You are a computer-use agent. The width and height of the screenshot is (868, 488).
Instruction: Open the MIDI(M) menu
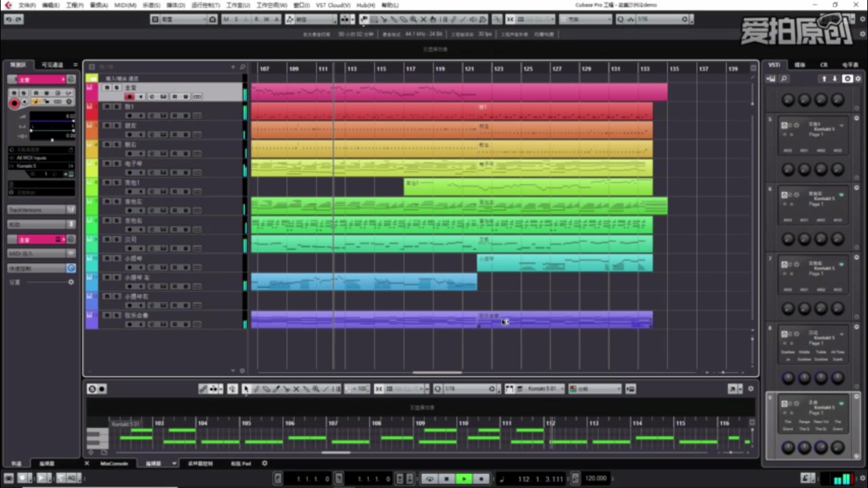[x=125, y=5]
